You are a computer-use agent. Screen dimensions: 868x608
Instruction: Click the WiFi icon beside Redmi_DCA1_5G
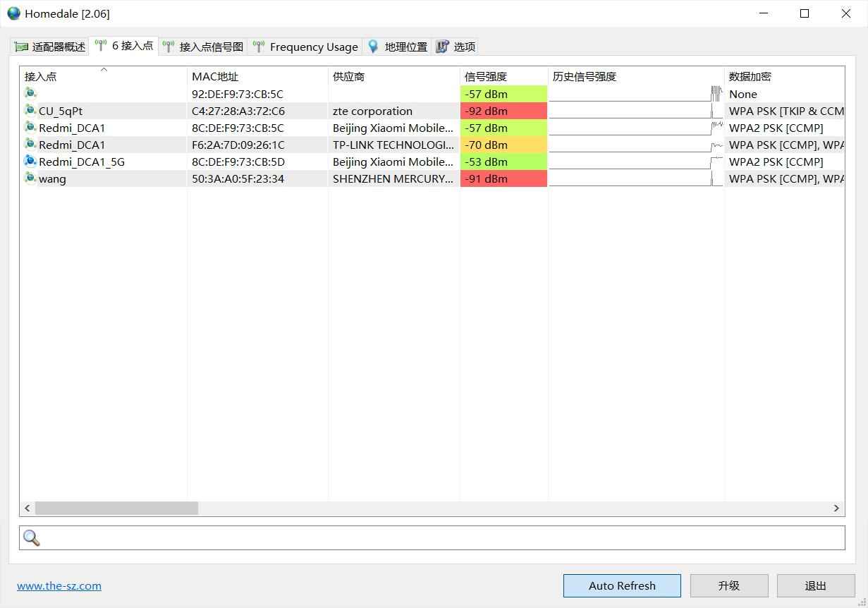[x=29, y=161]
